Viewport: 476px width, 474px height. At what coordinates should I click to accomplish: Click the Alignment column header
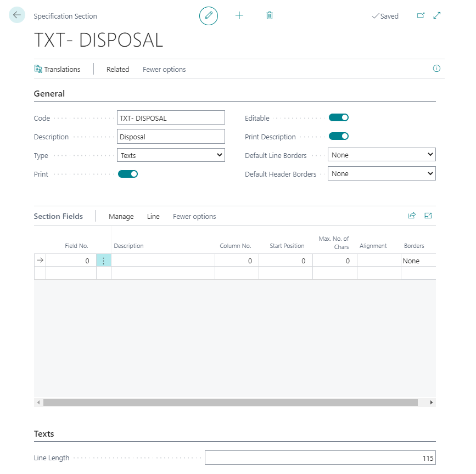pyautogui.click(x=373, y=246)
